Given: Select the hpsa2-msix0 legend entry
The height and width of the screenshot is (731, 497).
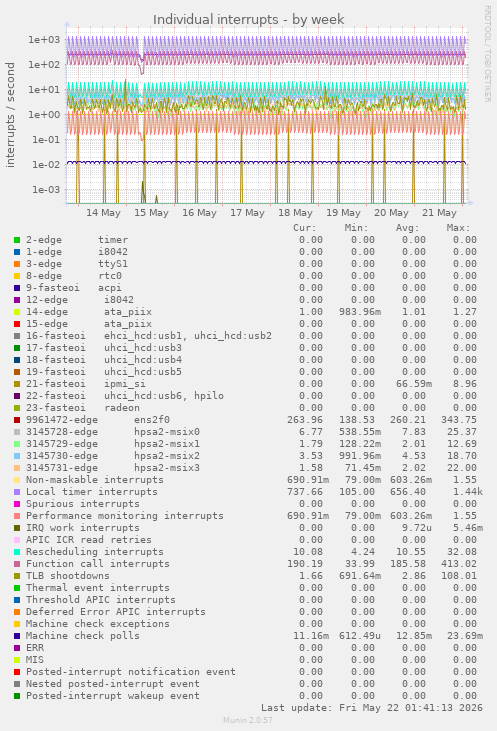Looking at the screenshot, I should pyautogui.click(x=113, y=432).
